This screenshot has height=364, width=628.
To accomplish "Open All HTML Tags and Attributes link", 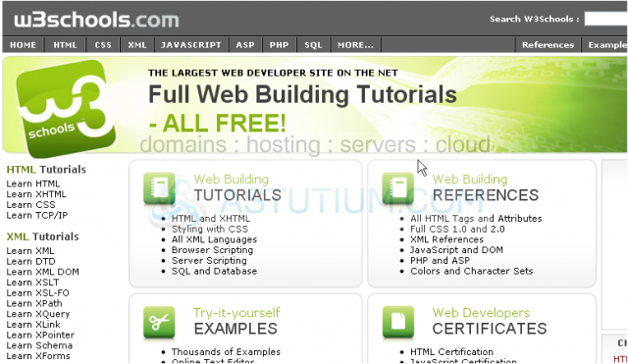I will coord(476,219).
